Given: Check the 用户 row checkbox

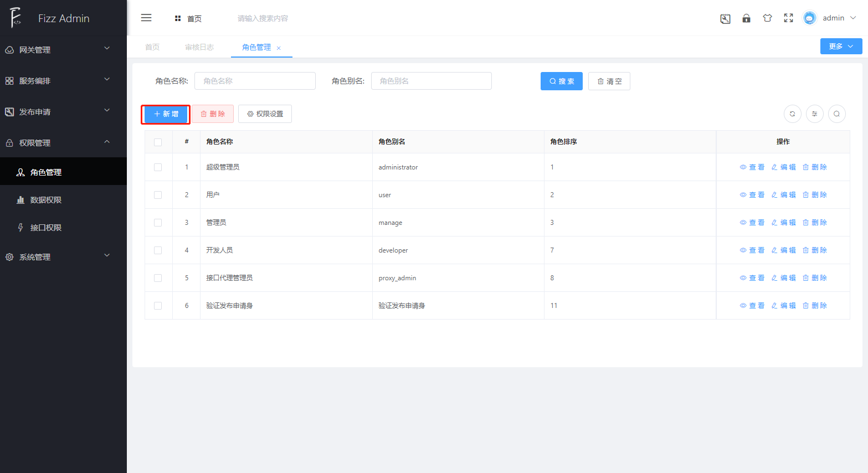Looking at the screenshot, I should 158,195.
